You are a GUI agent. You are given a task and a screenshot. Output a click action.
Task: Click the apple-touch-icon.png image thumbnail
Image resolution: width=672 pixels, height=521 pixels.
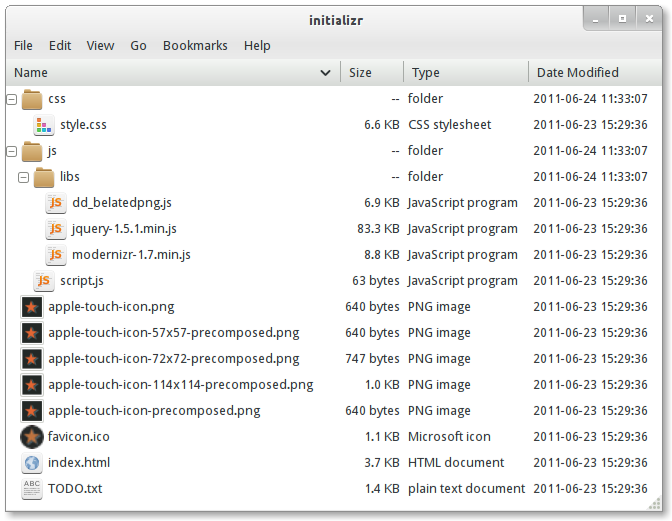32,307
